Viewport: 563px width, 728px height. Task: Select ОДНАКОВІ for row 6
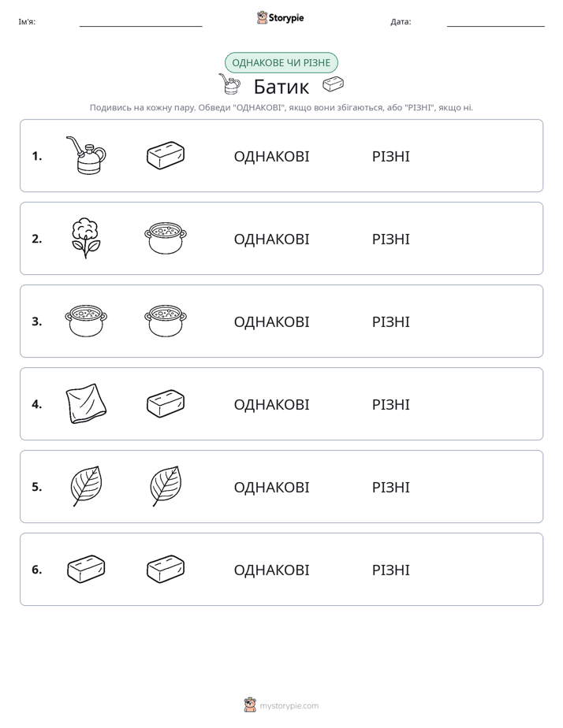tap(271, 570)
